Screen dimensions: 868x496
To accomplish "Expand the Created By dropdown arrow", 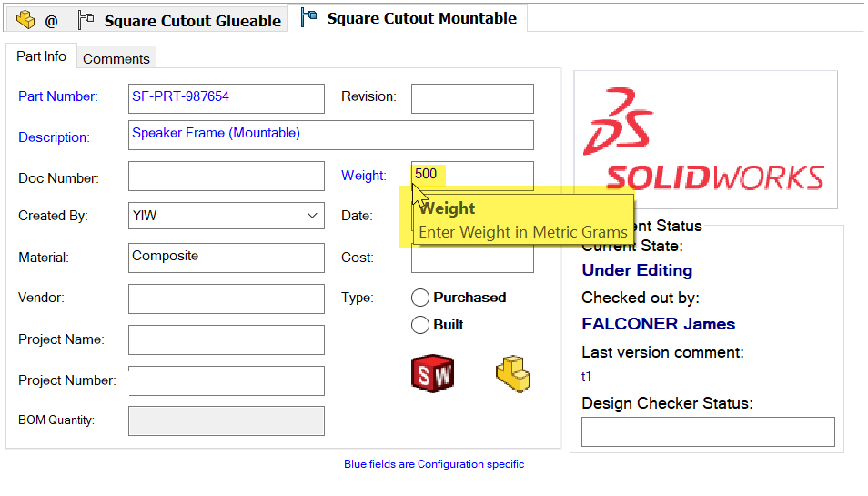I will (x=312, y=216).
